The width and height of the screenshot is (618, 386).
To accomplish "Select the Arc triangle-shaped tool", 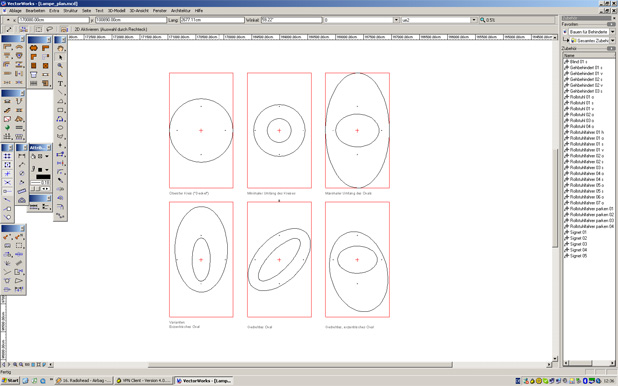I will (x=60, y=101).
